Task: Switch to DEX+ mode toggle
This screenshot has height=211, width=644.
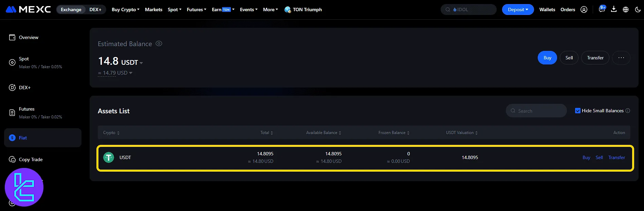Action: coord(95,9)
